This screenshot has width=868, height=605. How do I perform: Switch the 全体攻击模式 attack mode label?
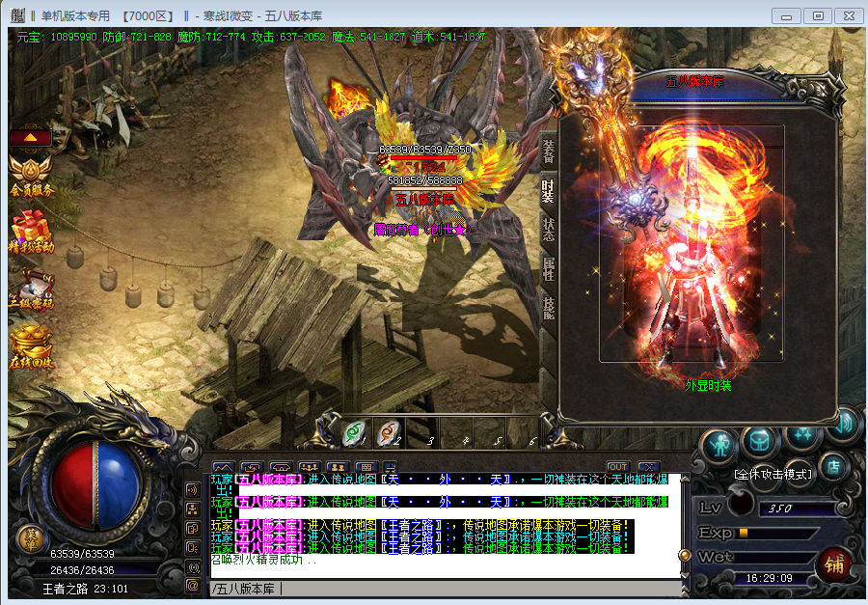coord(773,474)
